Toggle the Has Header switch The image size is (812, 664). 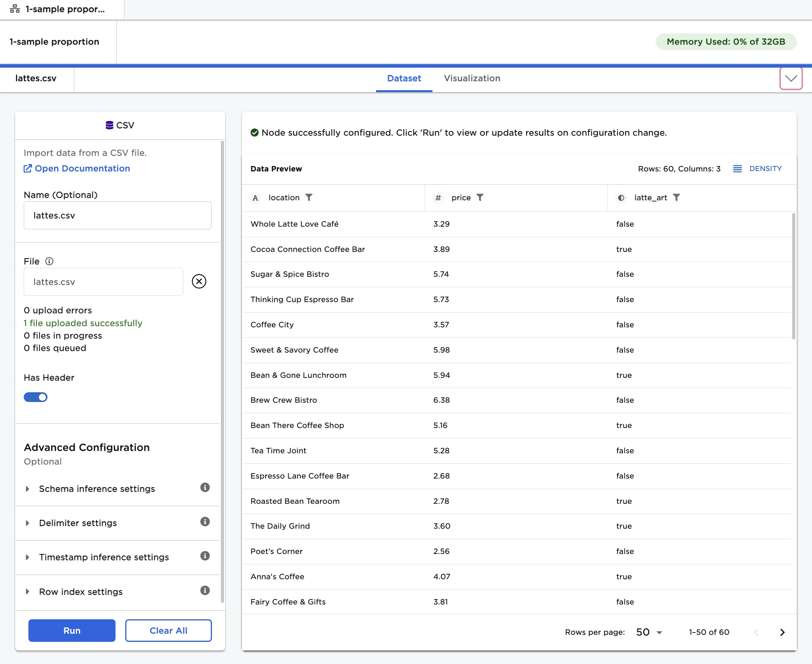[x=35, y=397]
